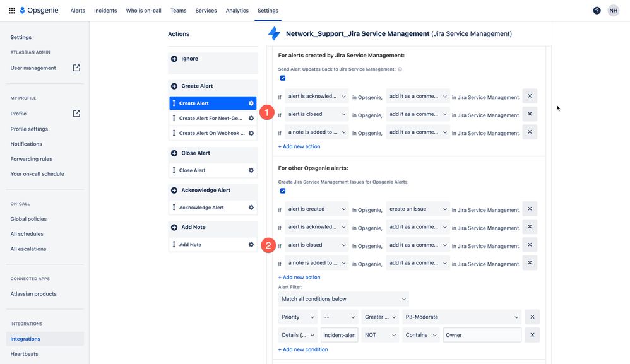Select the Create Alert On Webhook action row
This screenshot has height=364, width=630.
(x=213, y=133)
